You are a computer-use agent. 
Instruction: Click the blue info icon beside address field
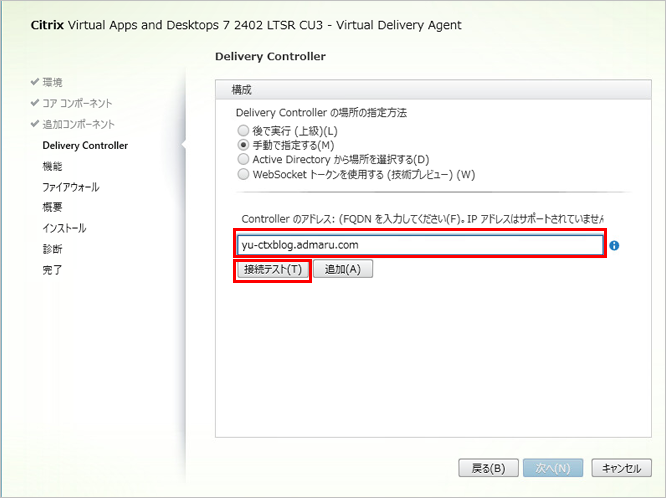coord(614,245)
